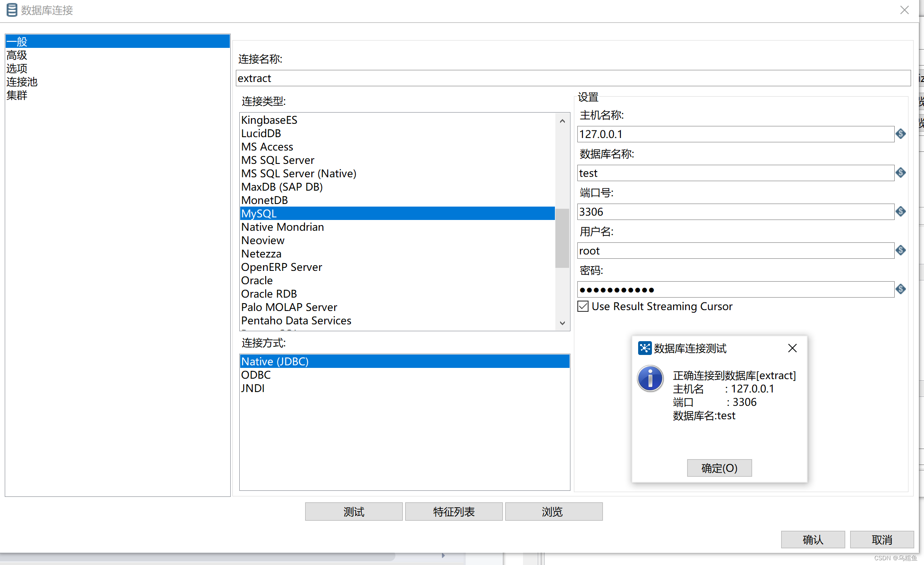Switch to the 连接池 section

pos(22,82)
